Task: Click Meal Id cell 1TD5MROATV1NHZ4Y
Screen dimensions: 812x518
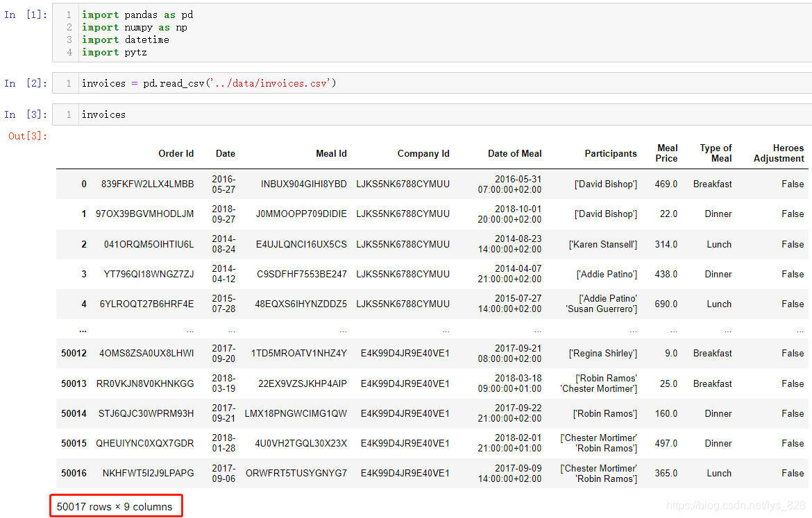Action: (x=299, y=354)
